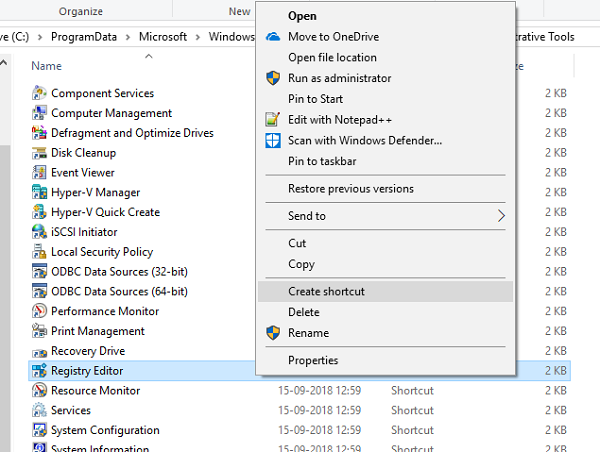The height and width of the screenshot is (452, 600).
Task: Click the Hyper-V Manager icon
Action: point(39,192)
